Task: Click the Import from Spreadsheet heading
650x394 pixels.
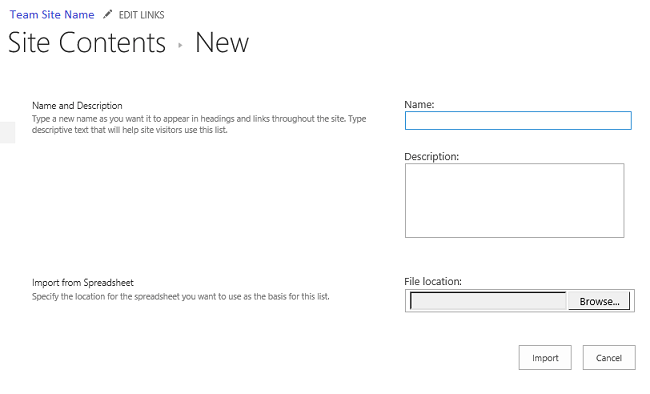Action: [83, 282]
